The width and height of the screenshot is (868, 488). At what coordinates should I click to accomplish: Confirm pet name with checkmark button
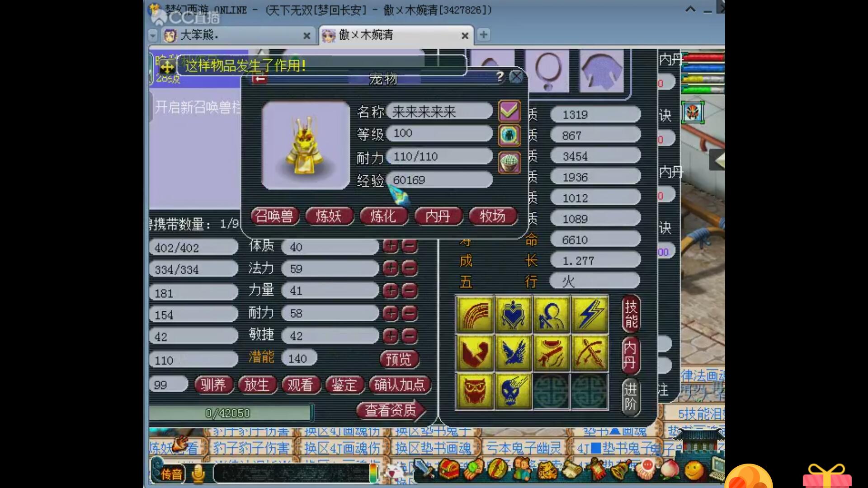pos(509,111)
